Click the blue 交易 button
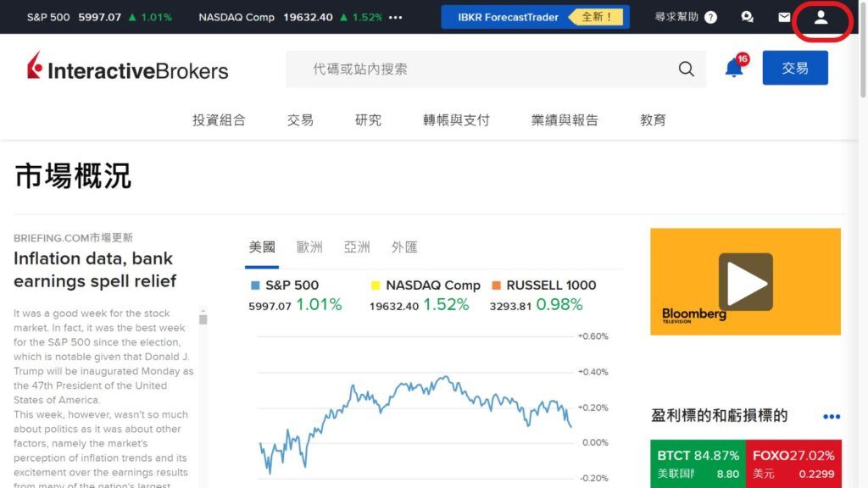This screenshot has width=868, height=488. [x=795, y=68]
